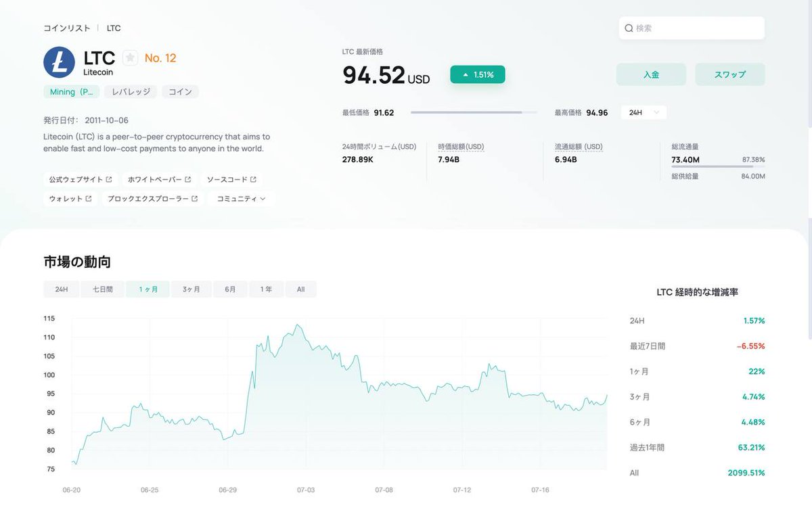Click the external-link icon beside ホワイトペーパー

tap(190, 179)
